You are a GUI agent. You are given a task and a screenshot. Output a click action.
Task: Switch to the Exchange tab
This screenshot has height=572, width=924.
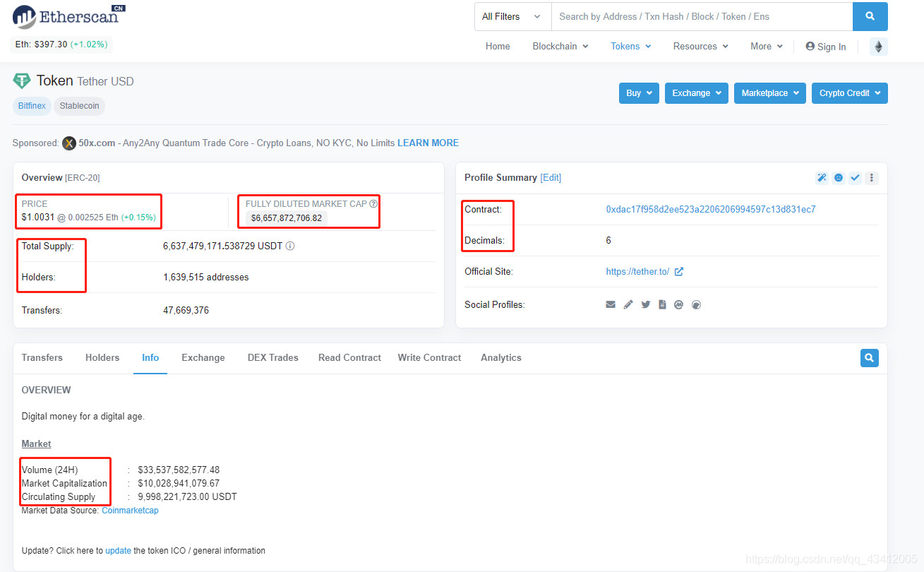203,358
